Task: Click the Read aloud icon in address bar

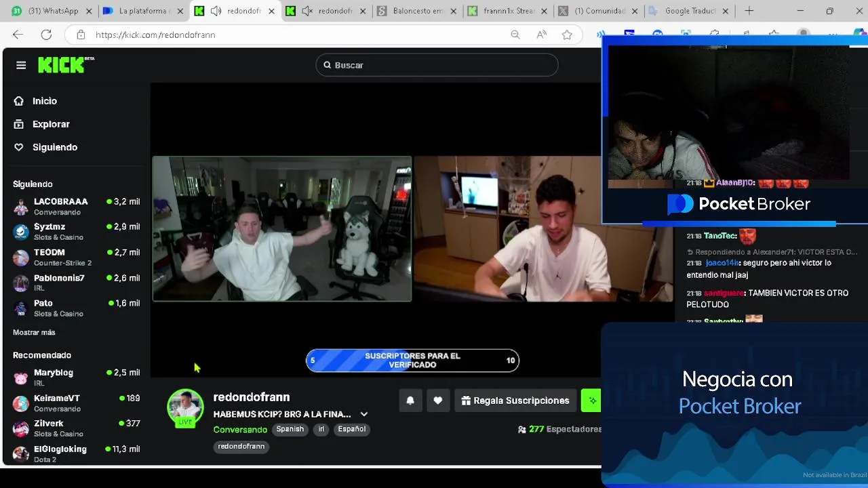Action: (x=541, y=35)
